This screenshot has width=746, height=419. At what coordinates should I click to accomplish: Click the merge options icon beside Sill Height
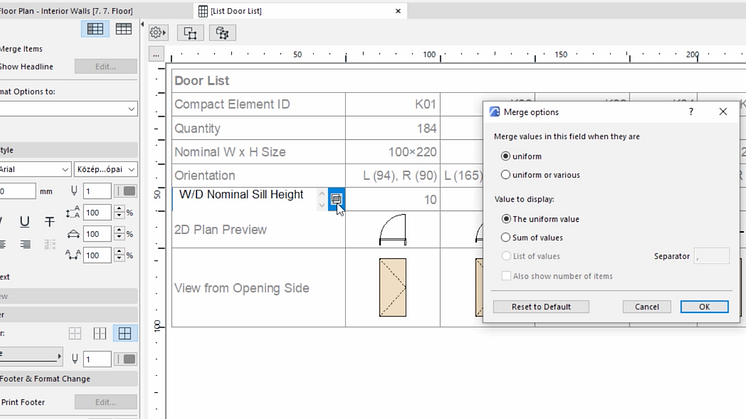click(x=336, y=199)
